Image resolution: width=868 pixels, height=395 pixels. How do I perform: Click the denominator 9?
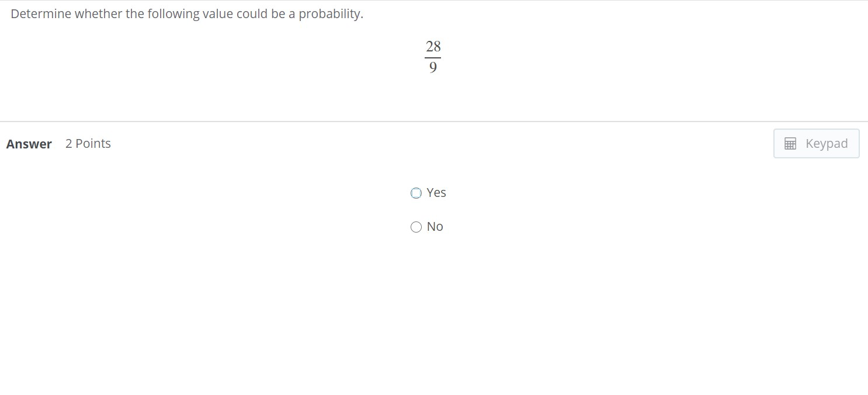[x=433, y=67]
